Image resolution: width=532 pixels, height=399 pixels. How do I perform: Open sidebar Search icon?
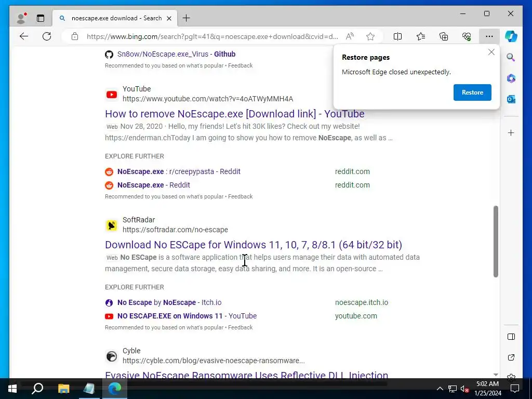coord(511,57)
